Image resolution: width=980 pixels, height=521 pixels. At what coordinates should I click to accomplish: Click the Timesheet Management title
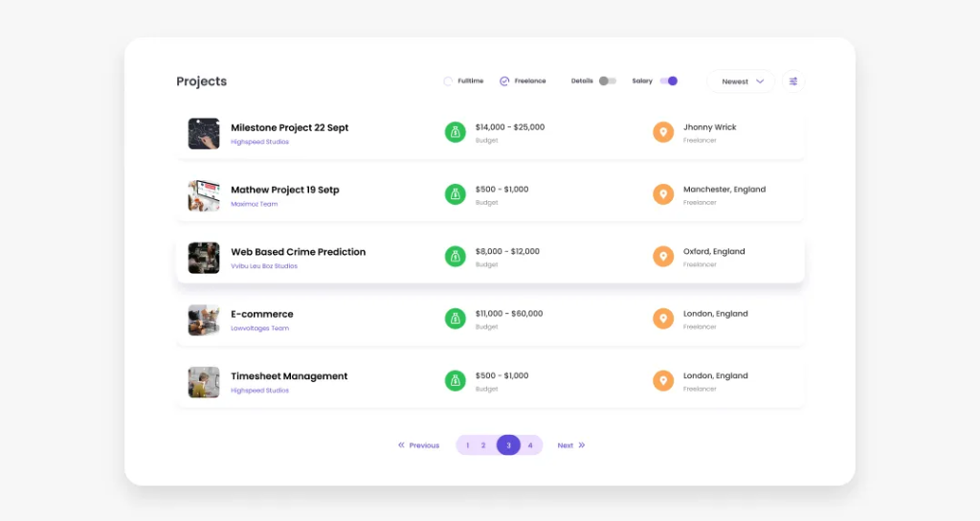coord(289,375)
